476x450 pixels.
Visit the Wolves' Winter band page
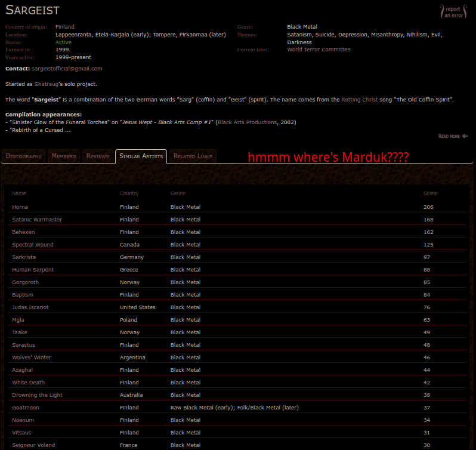coord(32,357)
